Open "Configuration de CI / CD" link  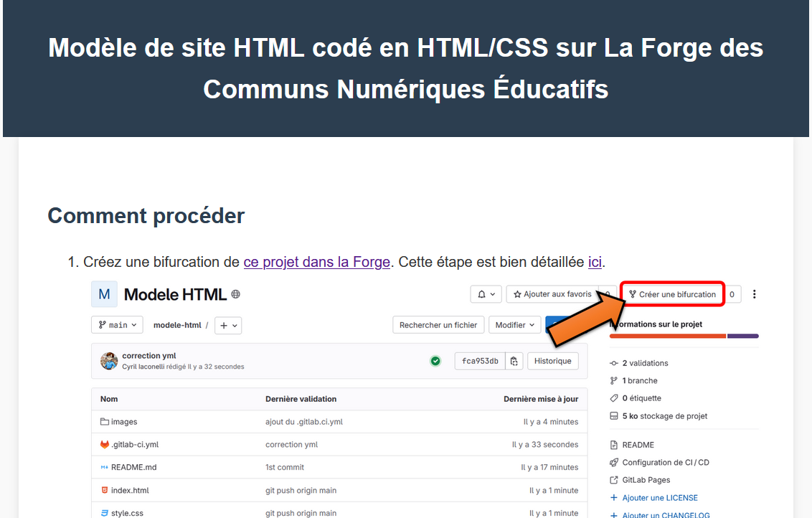[666, 463]
